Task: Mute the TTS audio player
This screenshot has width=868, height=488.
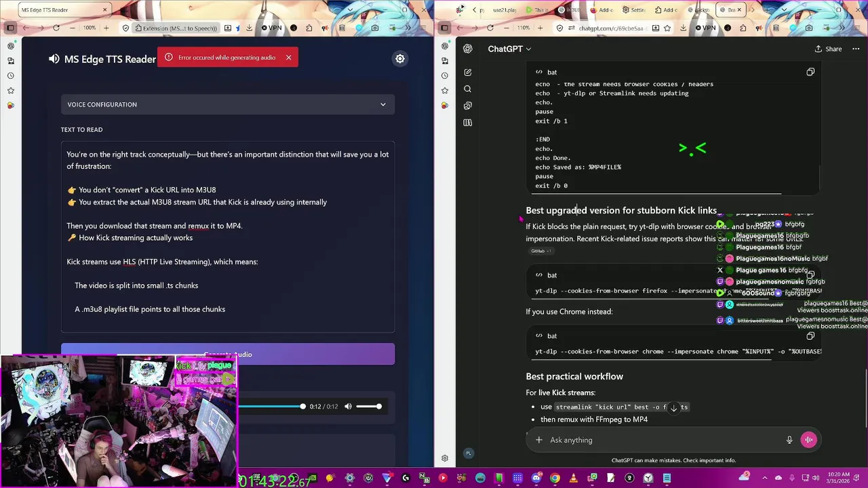Action: pos(348,407)
